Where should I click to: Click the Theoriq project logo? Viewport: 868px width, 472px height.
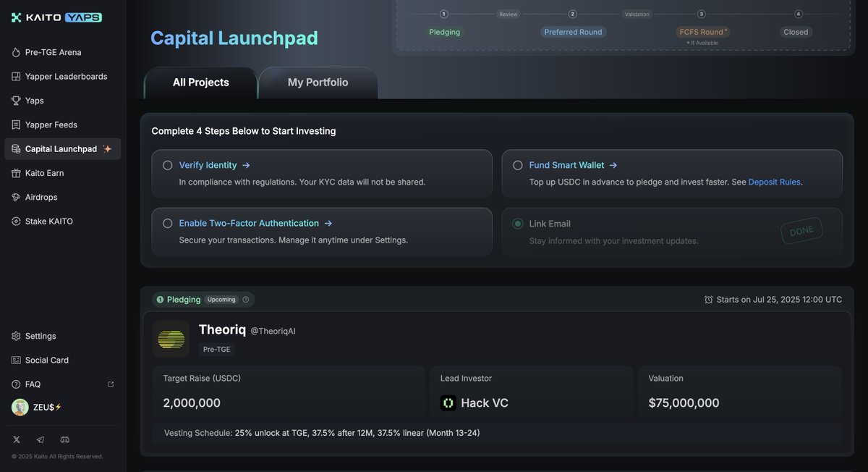(171, 339)
